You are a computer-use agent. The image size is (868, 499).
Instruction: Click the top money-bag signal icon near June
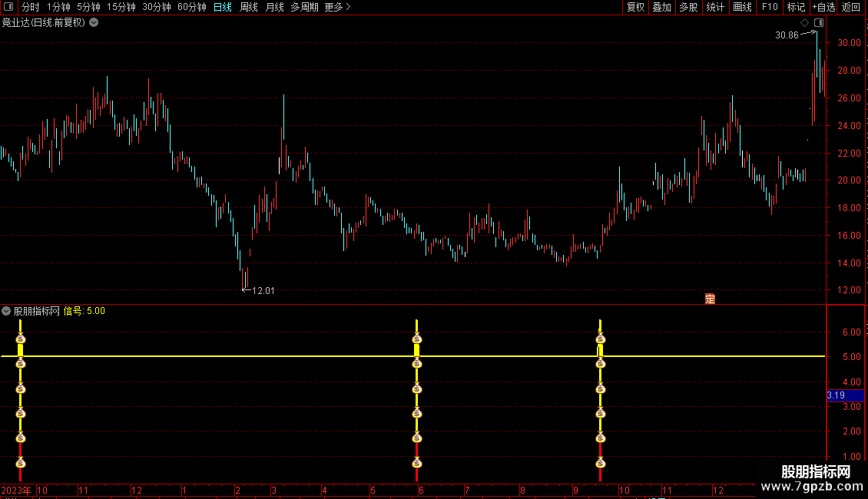417,339
